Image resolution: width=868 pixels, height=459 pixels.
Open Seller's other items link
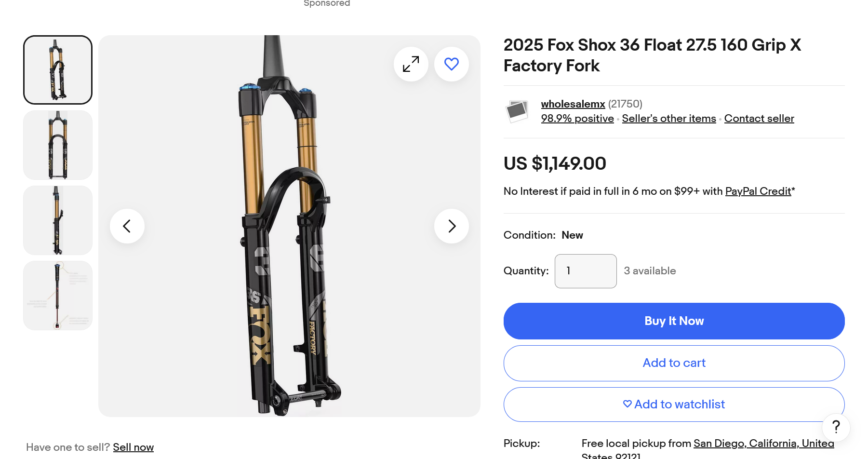click(668, 119)
